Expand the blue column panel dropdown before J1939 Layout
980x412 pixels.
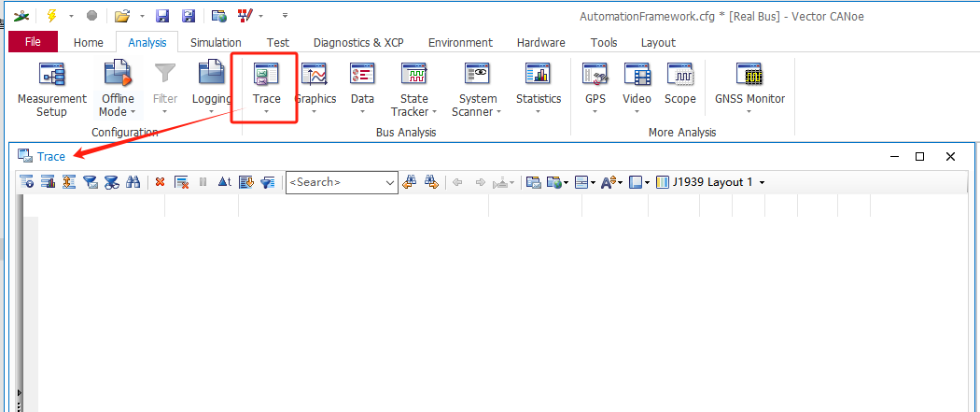click(x=648, y=182)
